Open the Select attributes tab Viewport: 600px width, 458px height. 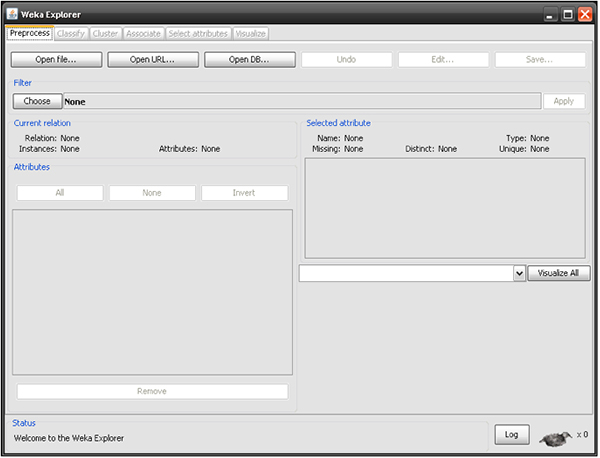(x=198, y=34)
